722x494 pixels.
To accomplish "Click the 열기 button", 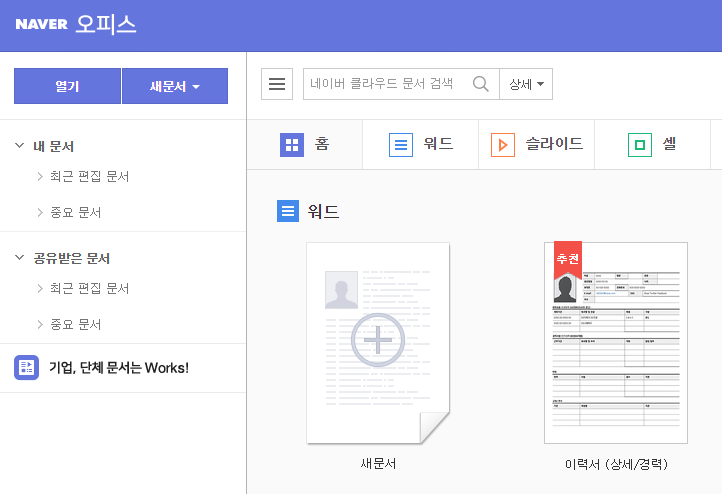I will [67, 86].
